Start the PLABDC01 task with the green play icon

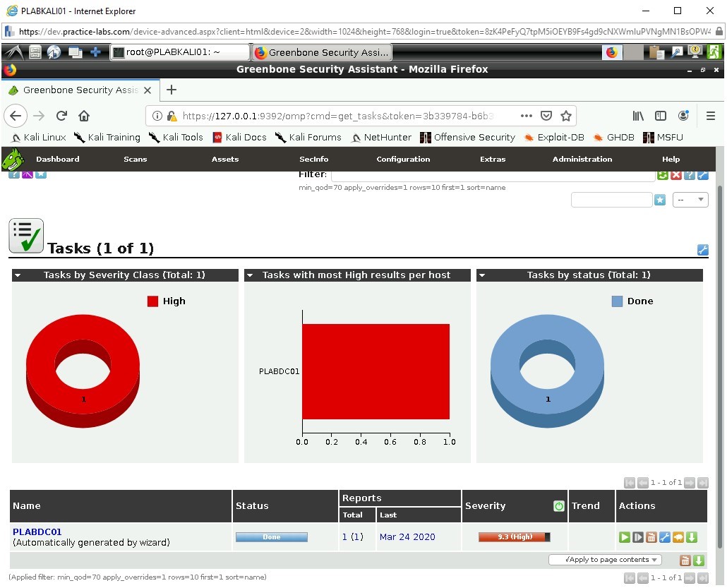(624, 537)
